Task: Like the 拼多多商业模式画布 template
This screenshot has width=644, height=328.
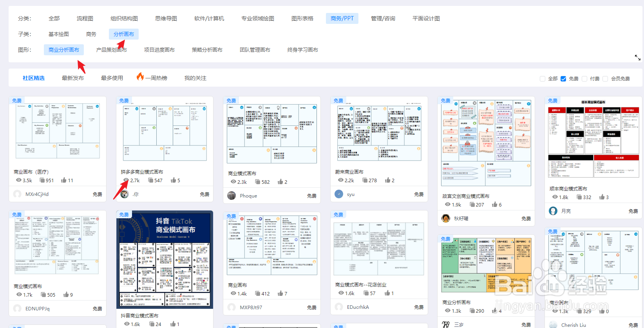Action: click(173, 180)
